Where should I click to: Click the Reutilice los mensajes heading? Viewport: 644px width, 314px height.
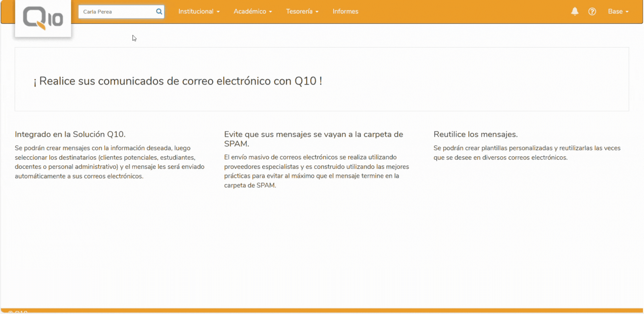click(476, 134)
